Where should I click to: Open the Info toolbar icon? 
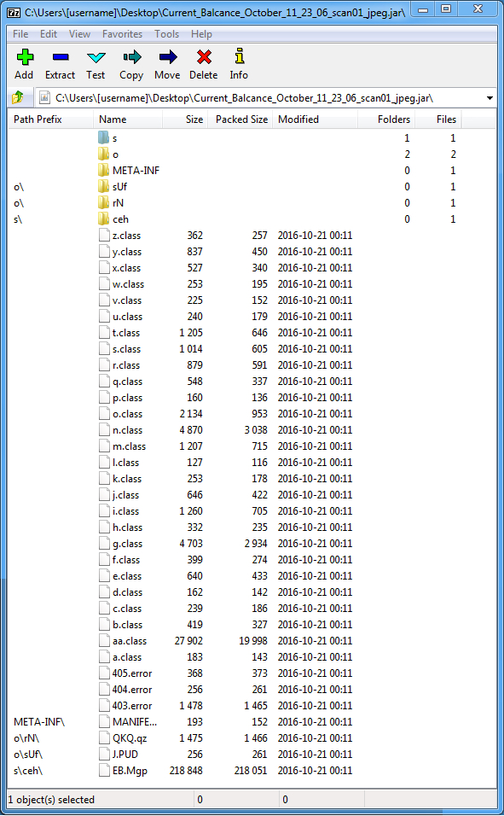[x=240, y=56]
